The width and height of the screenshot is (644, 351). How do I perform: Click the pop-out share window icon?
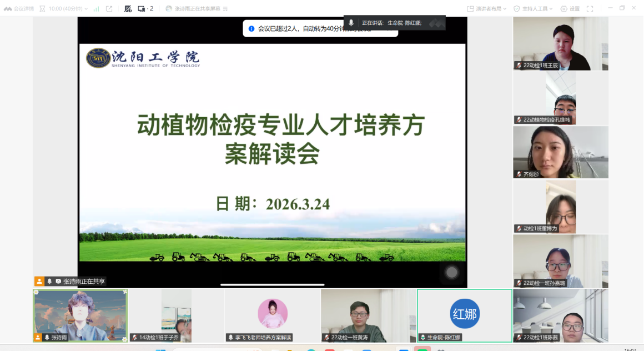point(109,9)
